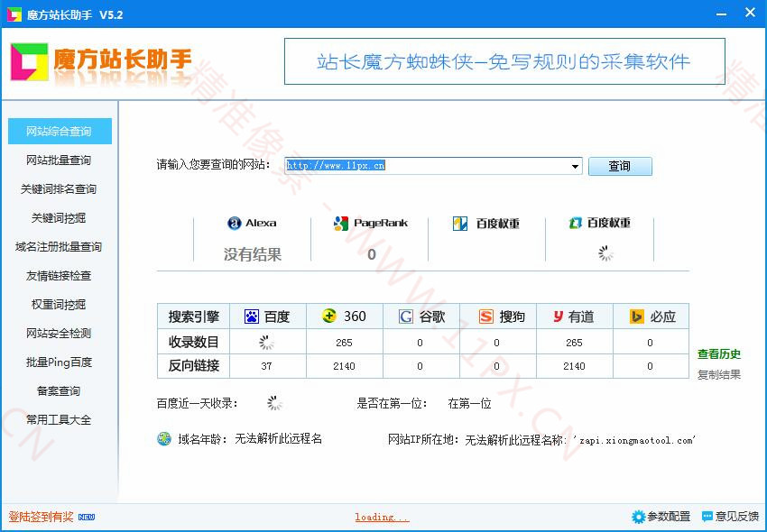Click the 必应 Bing icon

click(x=636, y=316)
